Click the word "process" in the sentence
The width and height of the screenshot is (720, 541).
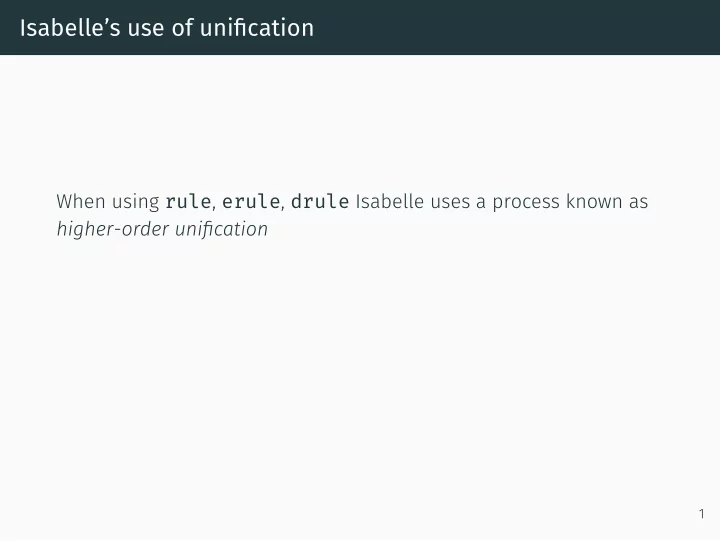click(x=526, y=203)
